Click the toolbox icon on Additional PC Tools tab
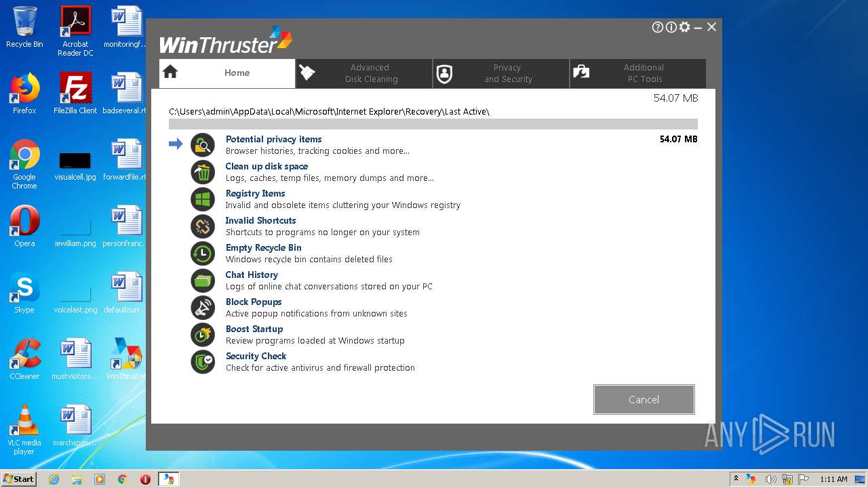The height and width of the screenshot is (488, 868). point(581,72)
